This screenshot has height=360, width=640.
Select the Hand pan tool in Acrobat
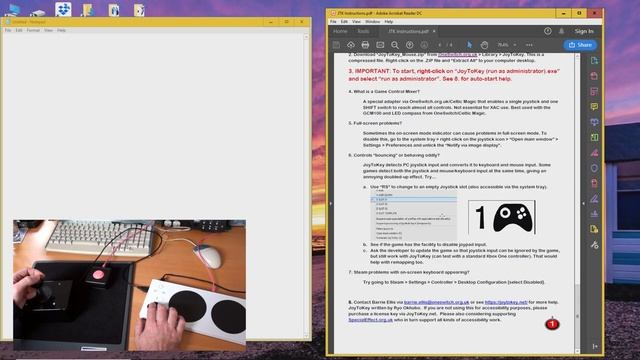point(484,45)
